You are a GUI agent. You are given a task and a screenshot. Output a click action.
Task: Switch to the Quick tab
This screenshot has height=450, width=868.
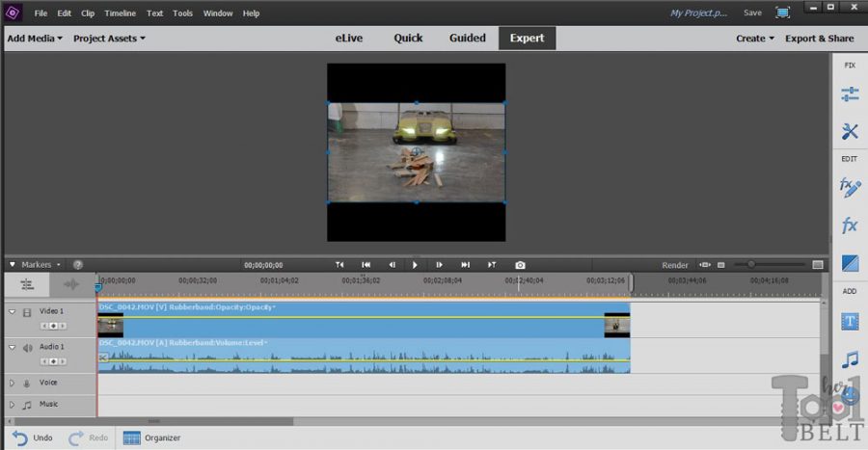[408, 39]
